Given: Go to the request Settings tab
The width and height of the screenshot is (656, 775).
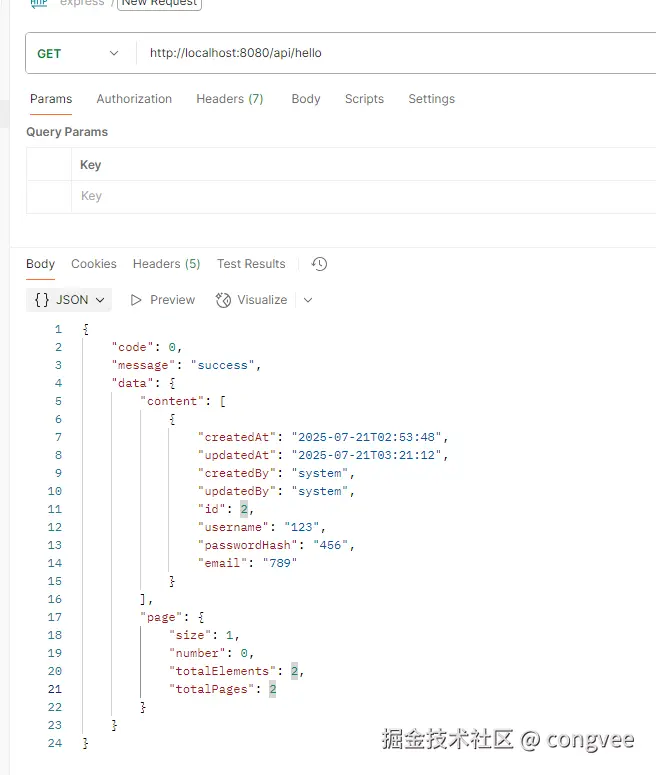Looking at the screenshot, I should point(431,99).
